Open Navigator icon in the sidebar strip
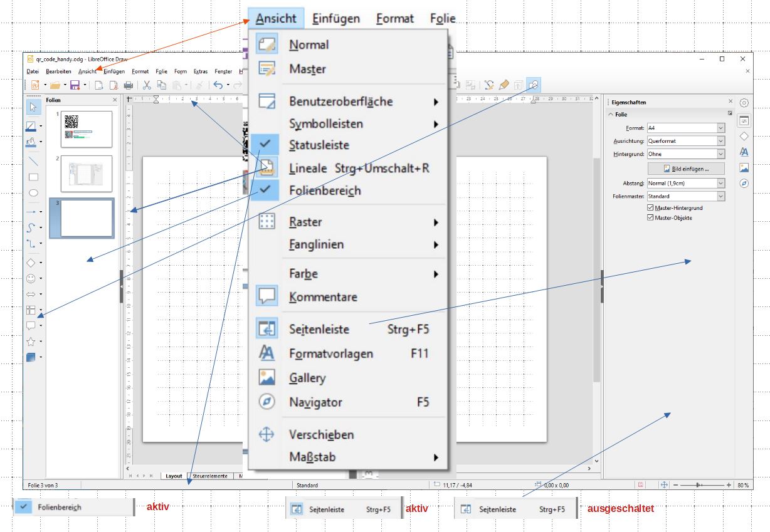Screen dimensions: 770x532 (744, 184)
